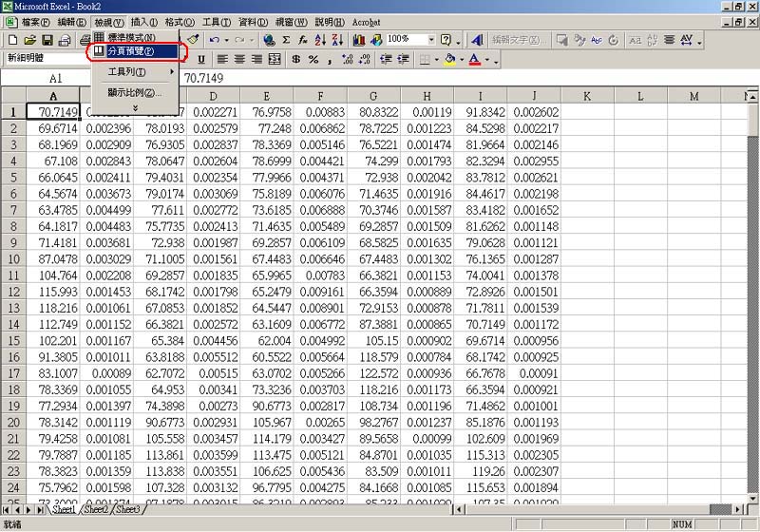Open the 100% zoom dropdown
The width and height of the screenshot is (760, 532).
(x=430, y=40)
